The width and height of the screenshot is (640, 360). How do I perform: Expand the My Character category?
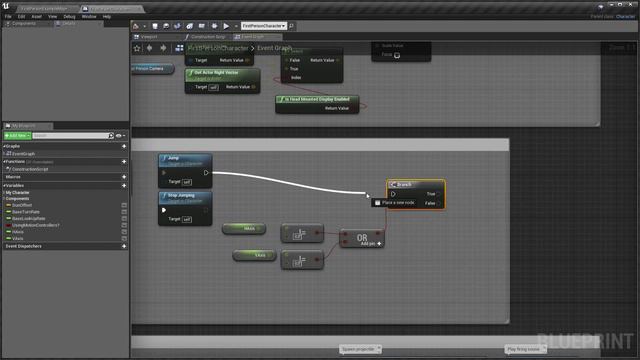pos(4,193)
